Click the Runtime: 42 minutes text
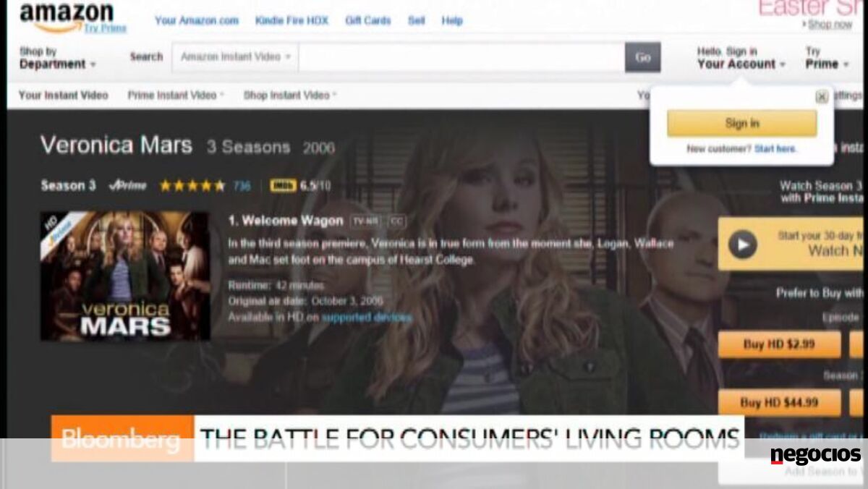 276,285
